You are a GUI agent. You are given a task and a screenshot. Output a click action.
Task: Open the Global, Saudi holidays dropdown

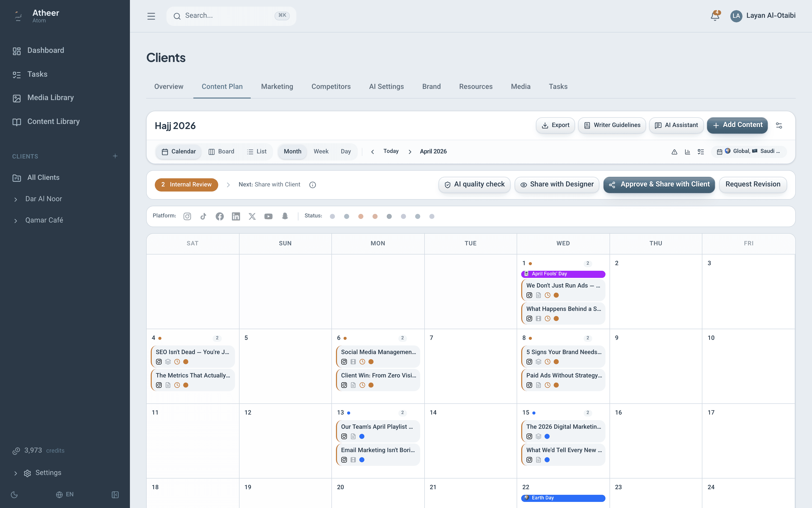pos(749,152)
